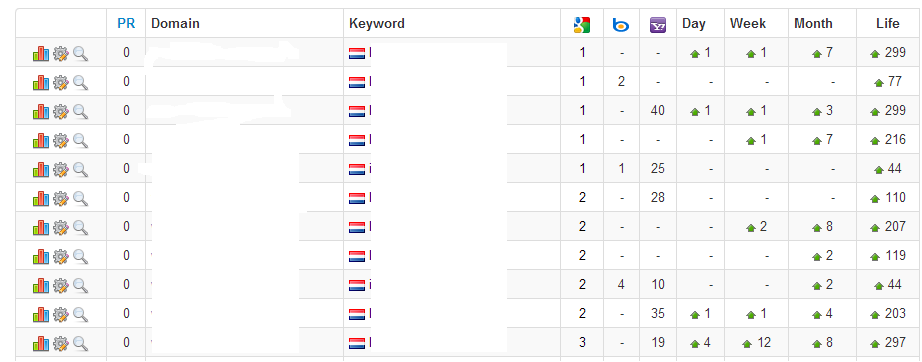Click gear edit icon in Life 207 row
The height and width of the screenshot is (362, 922).
coord(61,227)
